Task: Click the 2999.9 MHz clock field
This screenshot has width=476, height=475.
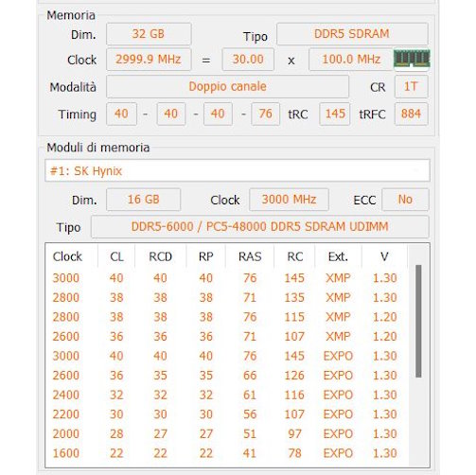Action: coord(149,60)
